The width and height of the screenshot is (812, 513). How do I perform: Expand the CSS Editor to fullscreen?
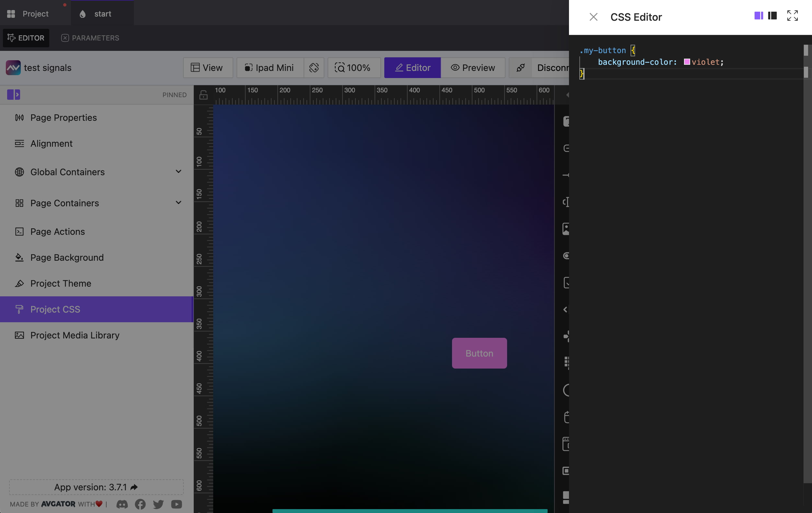coord(793,16)
